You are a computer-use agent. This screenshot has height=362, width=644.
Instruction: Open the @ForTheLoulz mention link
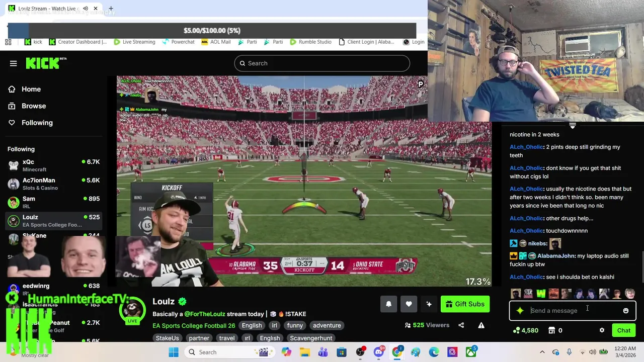(x=204, y=314)
